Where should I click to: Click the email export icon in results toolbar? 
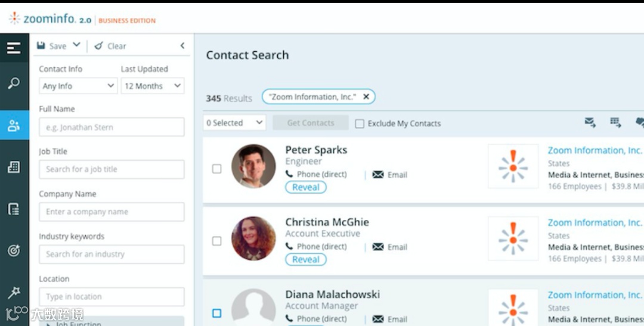click(x=590, y=122)
